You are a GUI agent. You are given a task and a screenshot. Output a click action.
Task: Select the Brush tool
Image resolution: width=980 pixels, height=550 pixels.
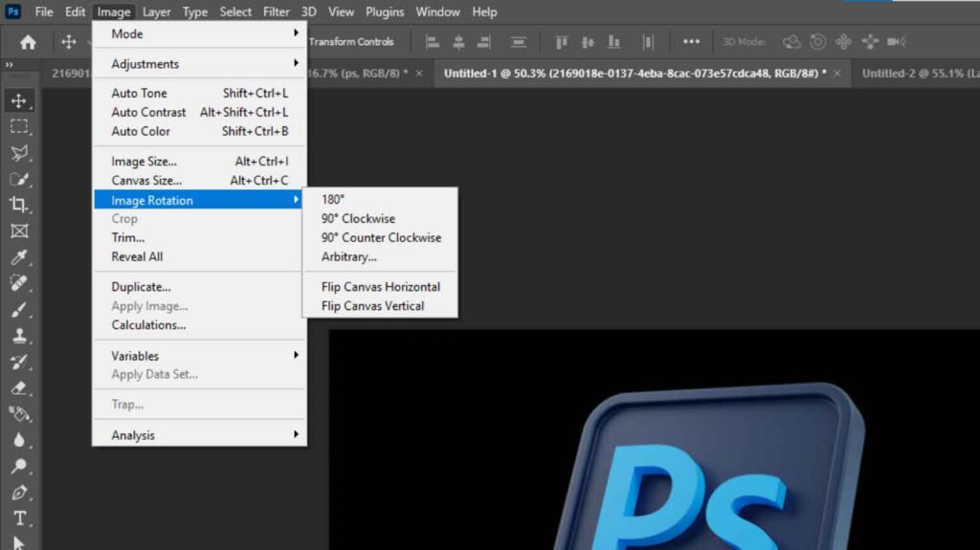(x=19, y=309)
